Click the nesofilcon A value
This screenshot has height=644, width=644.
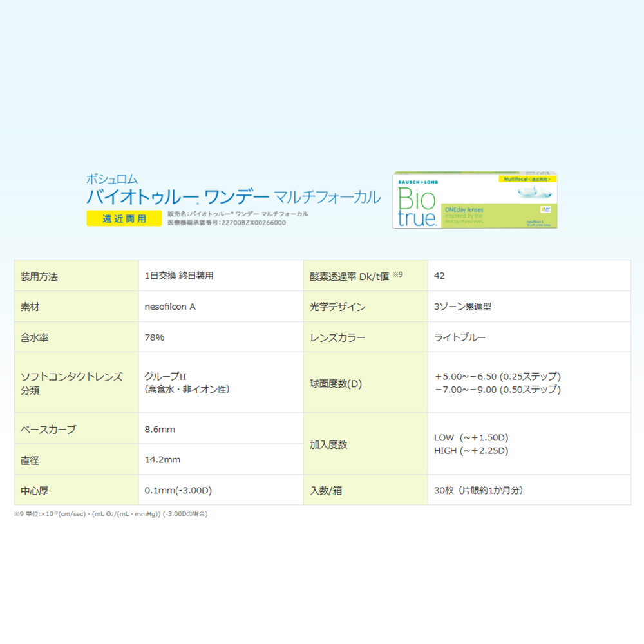(170, 307)
